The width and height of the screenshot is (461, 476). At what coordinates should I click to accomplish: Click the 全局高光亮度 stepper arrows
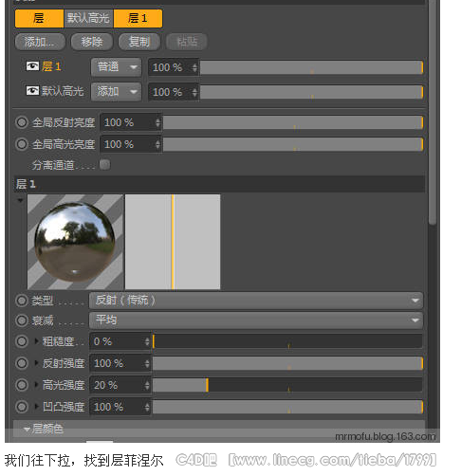158,144
